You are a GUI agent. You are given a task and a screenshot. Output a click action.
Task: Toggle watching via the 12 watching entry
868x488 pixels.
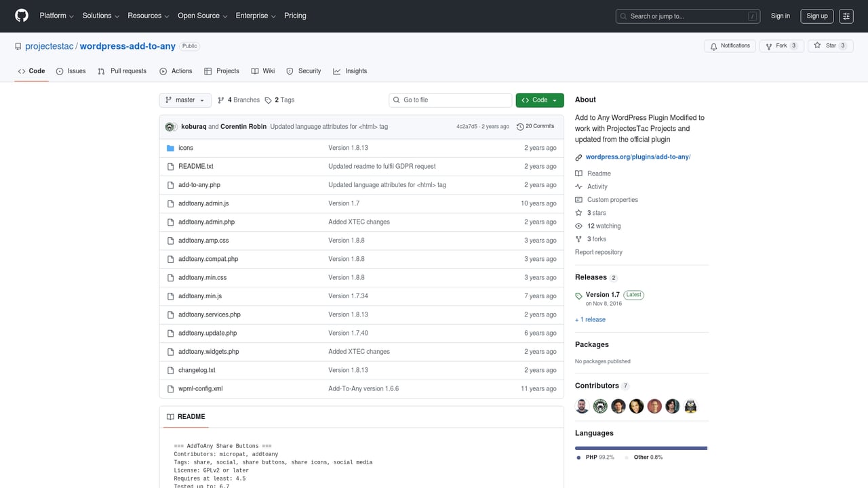604,226
